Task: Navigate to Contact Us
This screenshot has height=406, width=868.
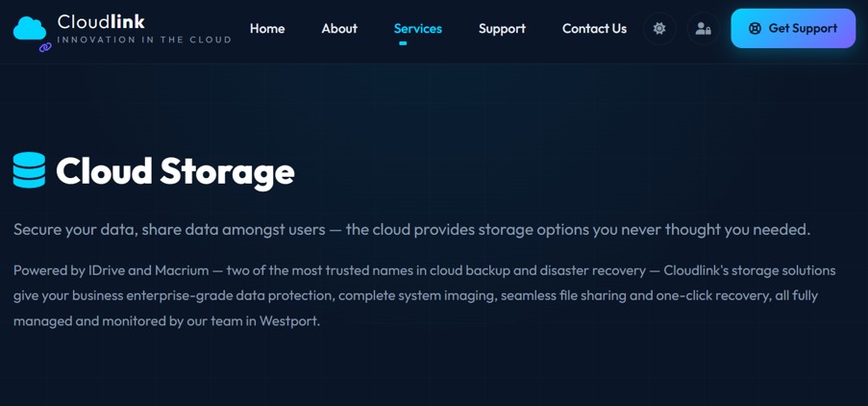Action: 595,28
